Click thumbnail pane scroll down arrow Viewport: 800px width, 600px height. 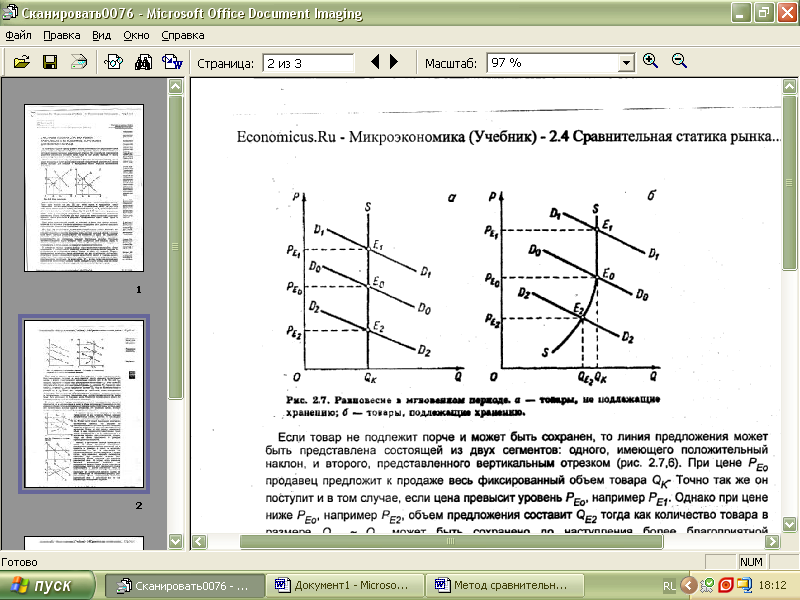pyautogui.click(x=176, y=541)
